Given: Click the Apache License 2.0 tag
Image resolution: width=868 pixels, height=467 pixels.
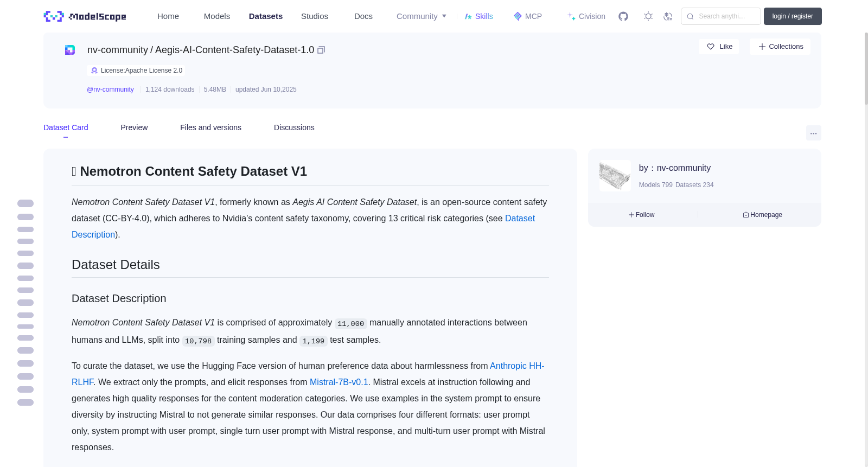Looking at the screenshot, I should tap(136, 71).
